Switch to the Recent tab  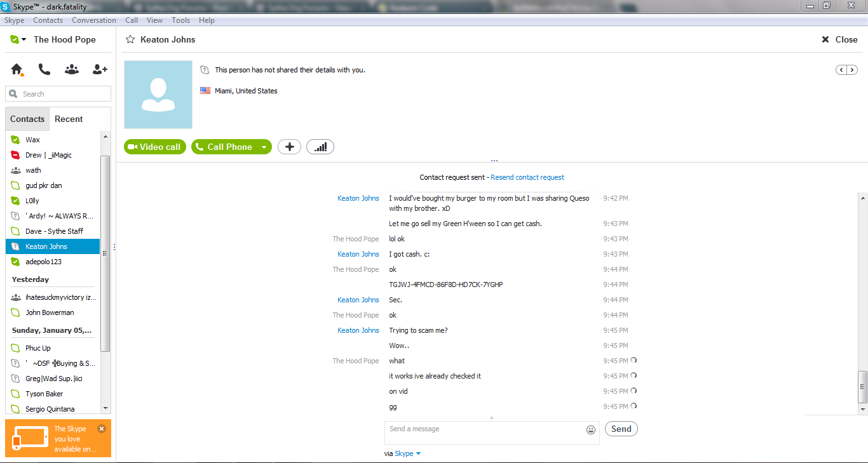(x=69, y=119)
